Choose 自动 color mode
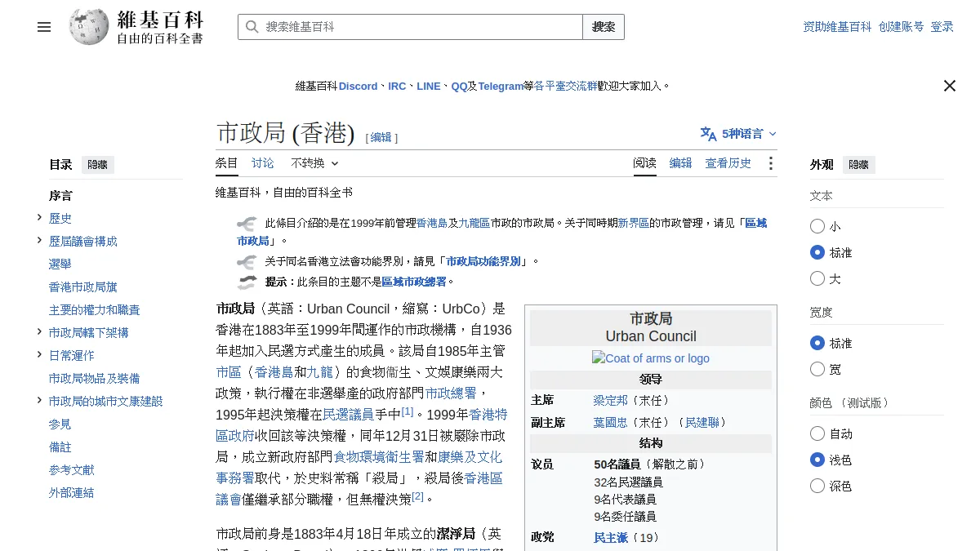The height and width of the screenshot is (551, 980). pyautogui.click(x=817, y=433)
